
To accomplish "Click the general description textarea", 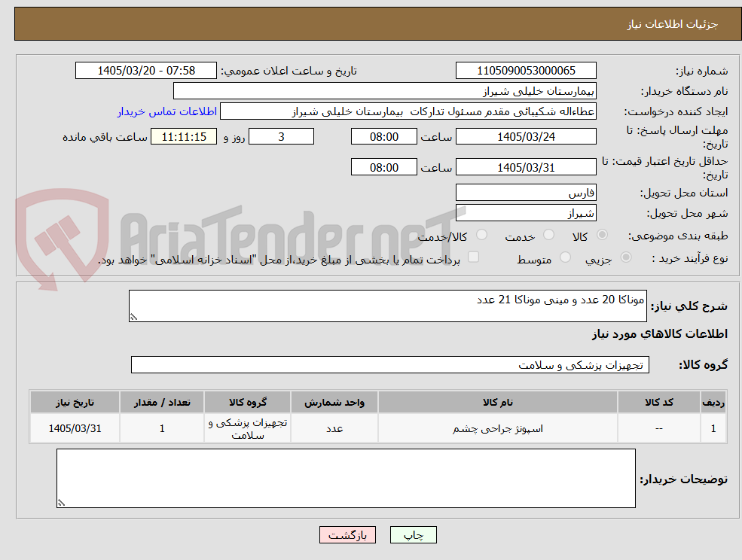I will tap(387, 306).
